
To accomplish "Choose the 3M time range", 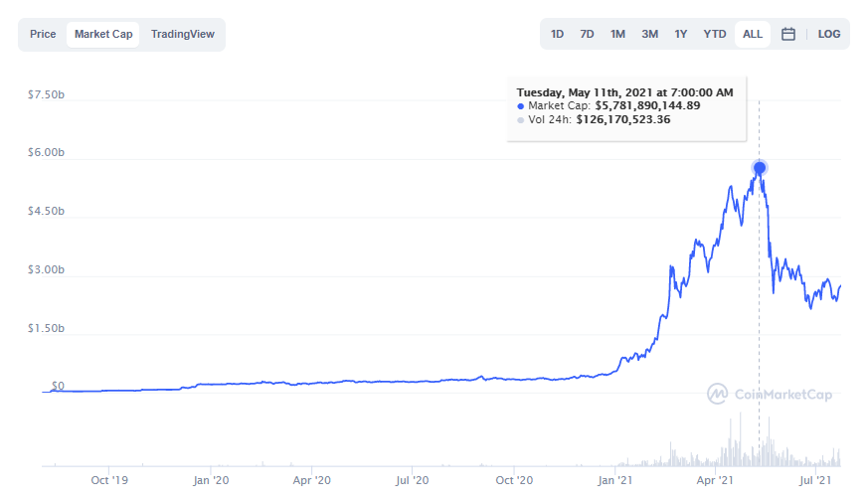I will click(x=650, y=35).
